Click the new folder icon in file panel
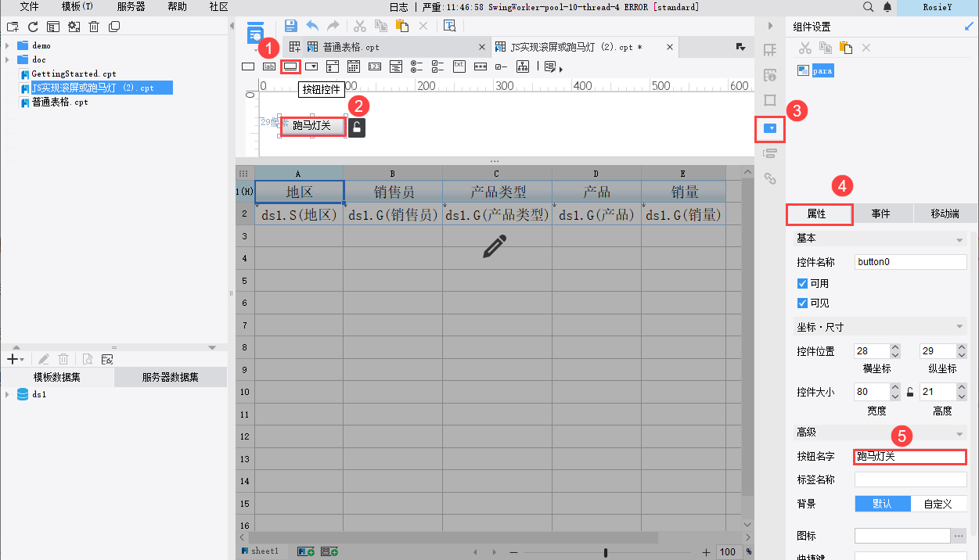Screen dimensions: 979x560 12,27
